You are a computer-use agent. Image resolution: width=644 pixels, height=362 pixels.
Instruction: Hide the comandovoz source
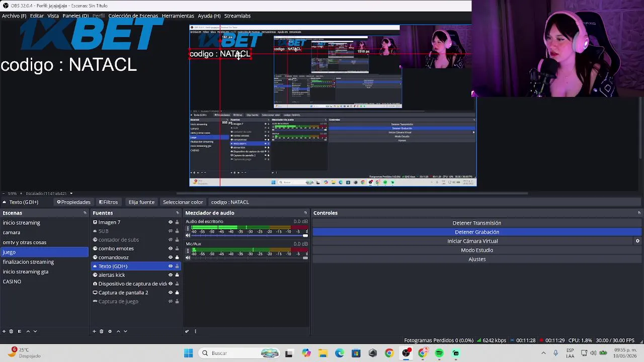170,257
